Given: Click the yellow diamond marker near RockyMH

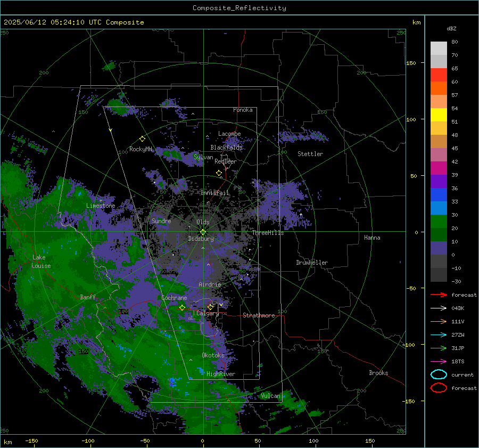Looking at the screenshot, I should tap(142, 139).
